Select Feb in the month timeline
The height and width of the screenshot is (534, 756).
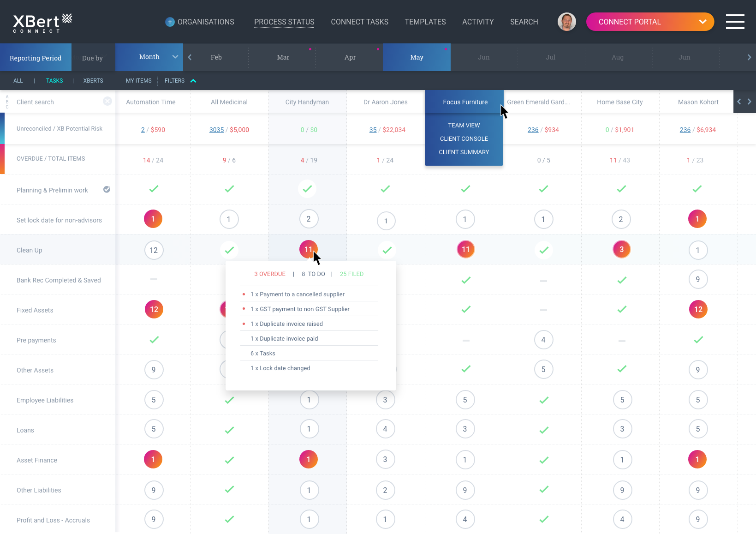pos(216,57)
